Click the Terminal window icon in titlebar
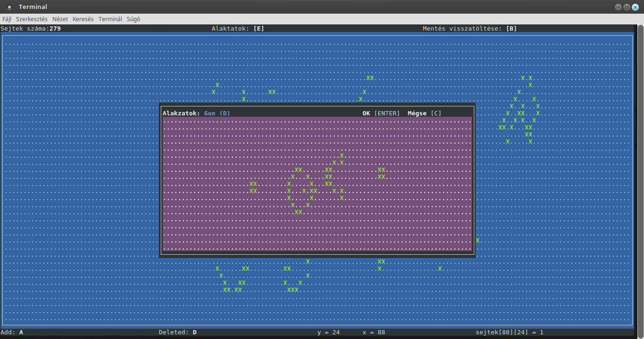Image resolution: width=644 pixels, height=339 pixels. pyautogui.click(x=8, y=7)
